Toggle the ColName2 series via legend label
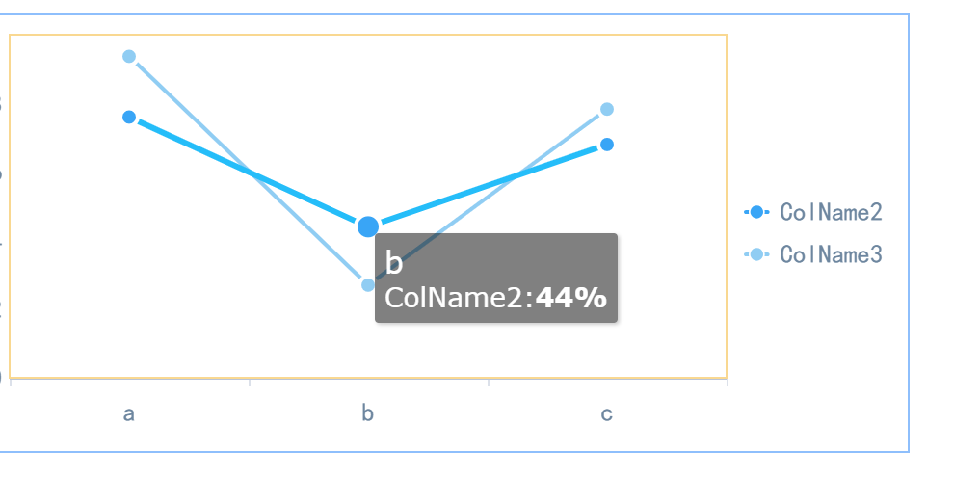The height and width of the screenshot is (478, 980). [831, 212]
